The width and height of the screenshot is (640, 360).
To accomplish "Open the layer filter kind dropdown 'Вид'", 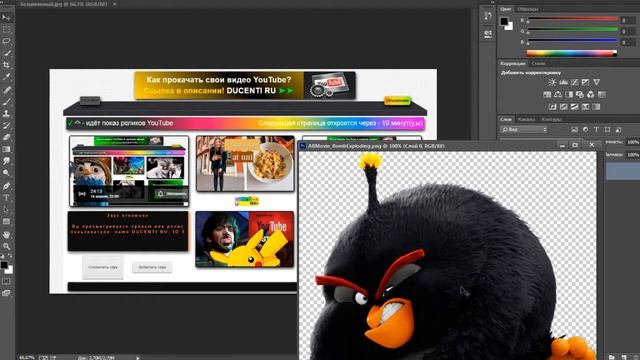I will point(524,129).
